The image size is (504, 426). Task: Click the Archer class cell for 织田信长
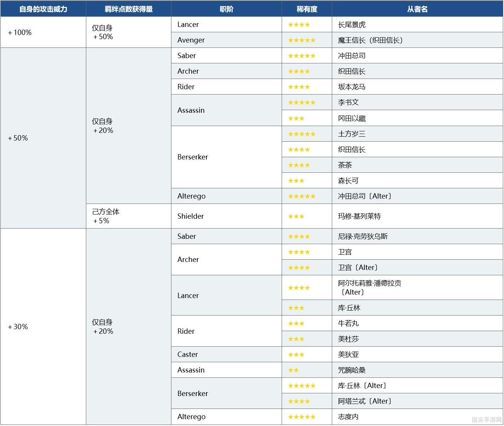click(x=227, y=71)
